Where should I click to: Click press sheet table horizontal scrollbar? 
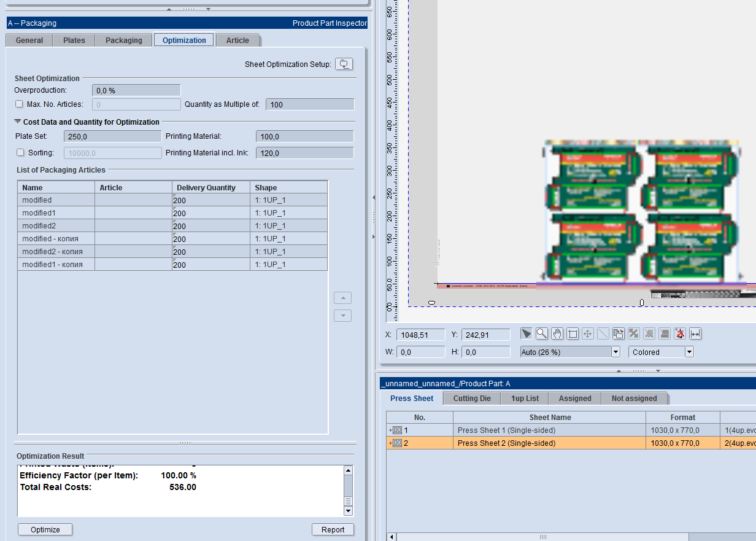(543, 537)
